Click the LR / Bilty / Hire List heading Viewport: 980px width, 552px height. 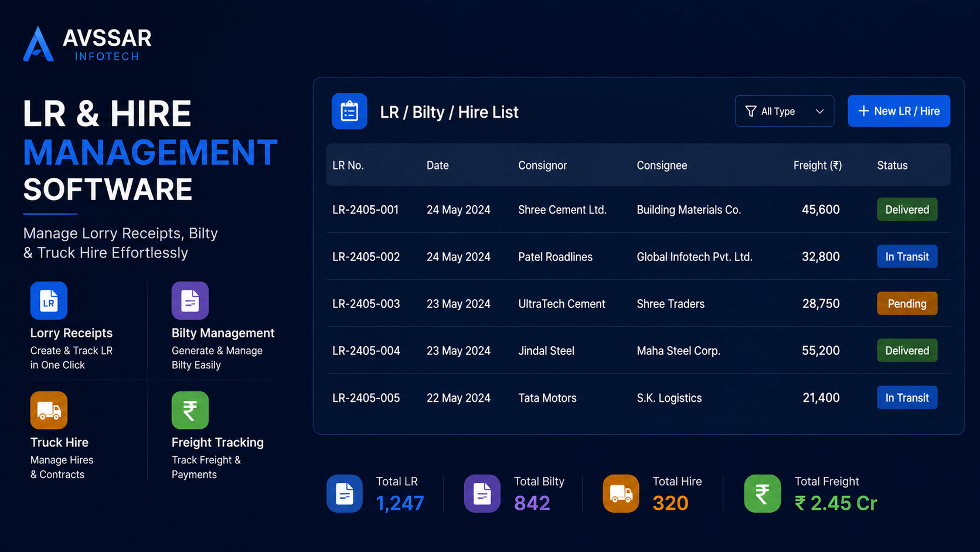point(449,112)
